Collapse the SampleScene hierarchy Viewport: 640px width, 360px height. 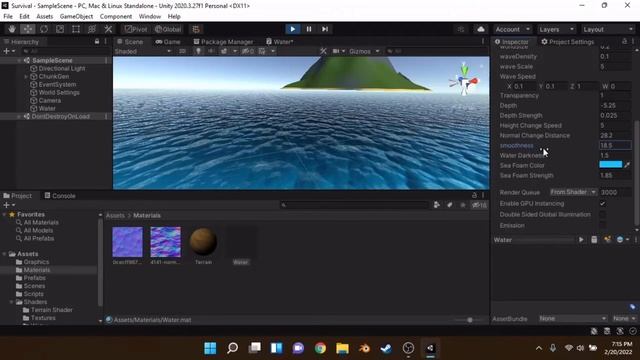(19, 60)
